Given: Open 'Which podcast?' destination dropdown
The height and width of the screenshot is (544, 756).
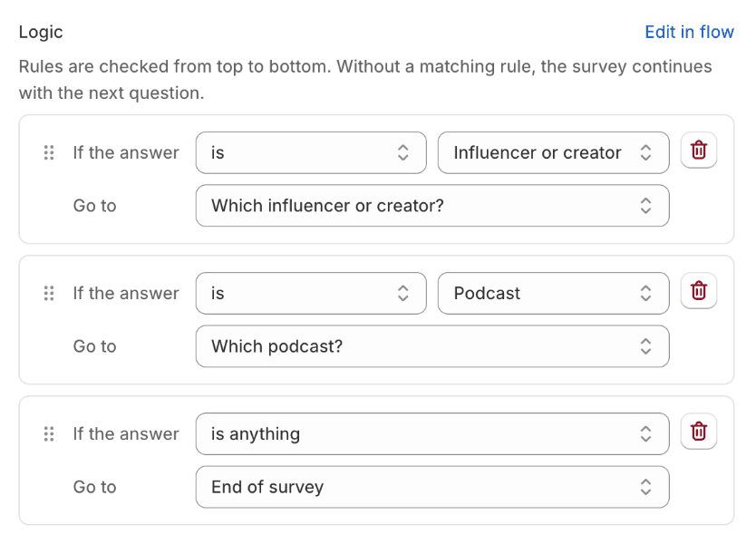Looking at the screenshot, I should [x=432, y=346].
